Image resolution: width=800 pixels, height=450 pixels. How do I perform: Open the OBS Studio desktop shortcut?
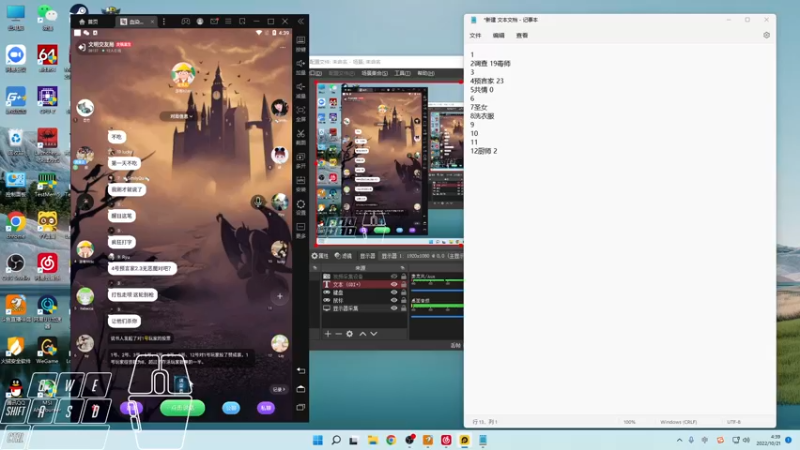(16, 267)
